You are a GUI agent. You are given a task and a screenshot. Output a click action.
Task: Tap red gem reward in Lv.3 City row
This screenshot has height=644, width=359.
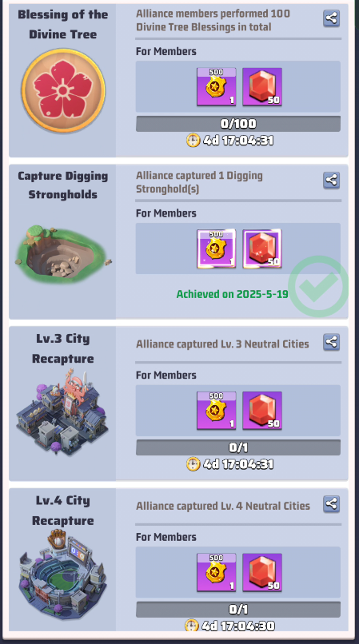262,411
